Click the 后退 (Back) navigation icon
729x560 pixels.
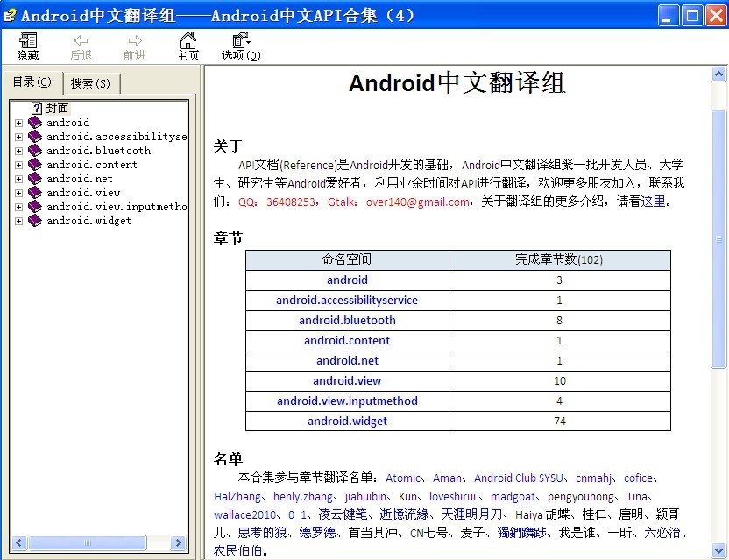click(81, 46)
